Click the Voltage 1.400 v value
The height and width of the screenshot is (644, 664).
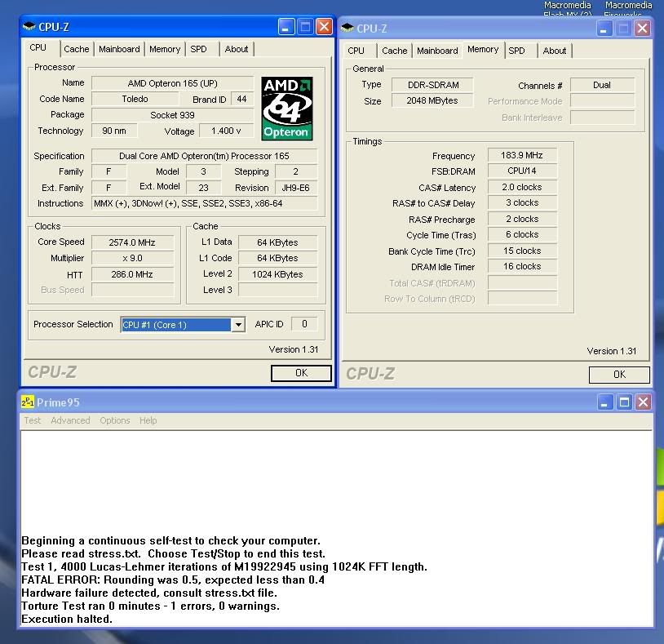click(226, 131)
